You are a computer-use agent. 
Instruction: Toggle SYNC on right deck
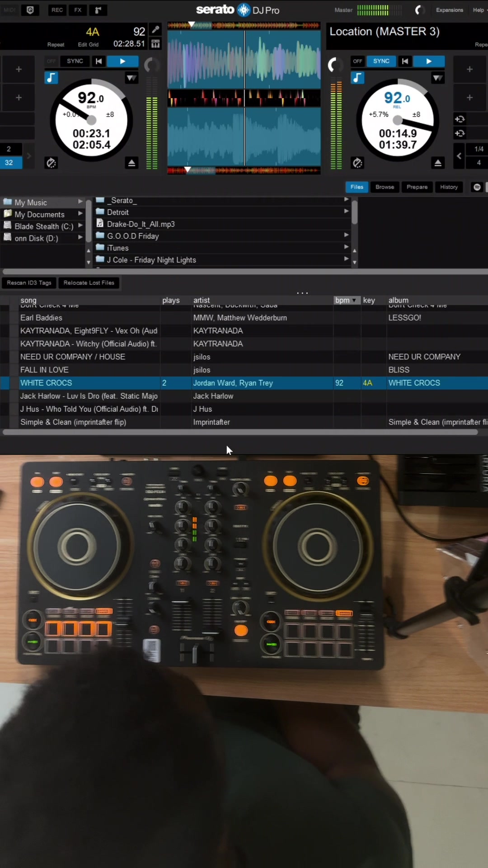click(x=381, y=61)
